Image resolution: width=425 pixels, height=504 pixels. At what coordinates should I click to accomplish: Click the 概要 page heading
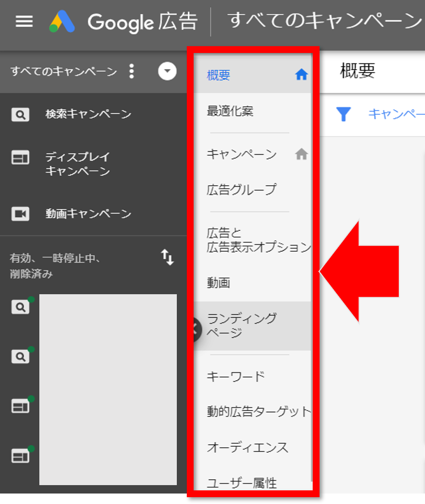tap(358, 71)
